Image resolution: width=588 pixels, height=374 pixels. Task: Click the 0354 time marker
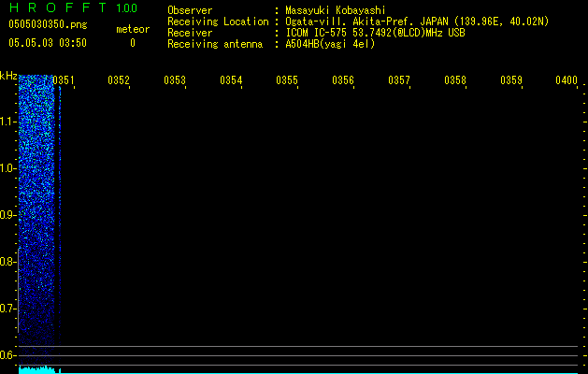click(231, 80)
